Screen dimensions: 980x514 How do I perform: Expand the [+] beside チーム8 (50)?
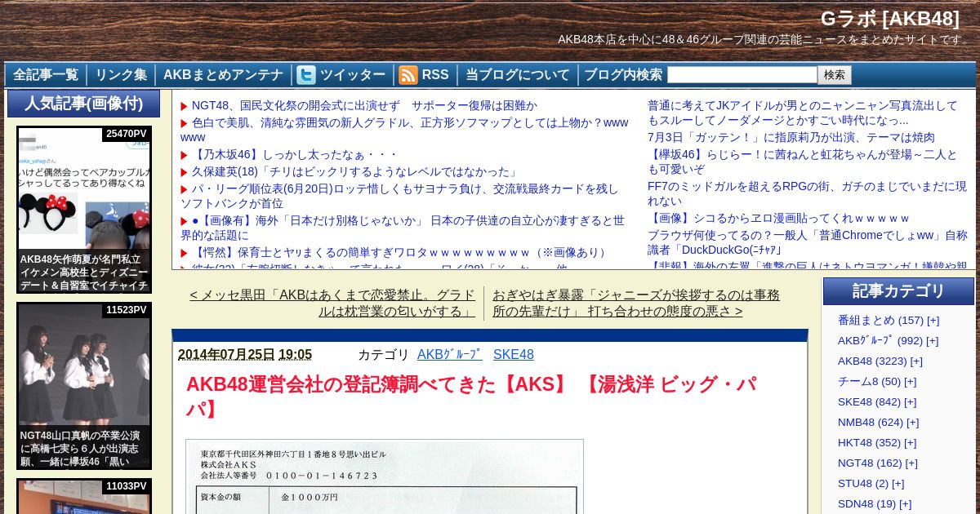(x=910, y=381)
